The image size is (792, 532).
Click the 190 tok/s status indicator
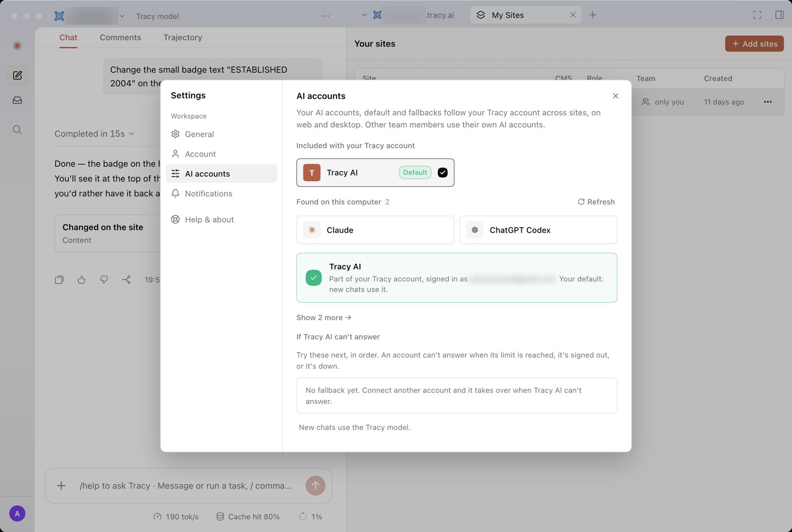click(x=176, y=517)
